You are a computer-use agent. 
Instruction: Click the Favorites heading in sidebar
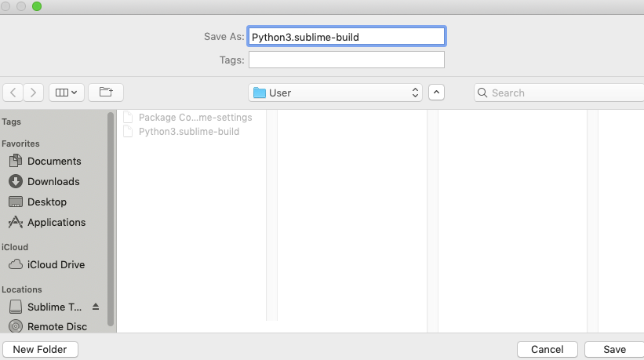[x=20, y=144]
